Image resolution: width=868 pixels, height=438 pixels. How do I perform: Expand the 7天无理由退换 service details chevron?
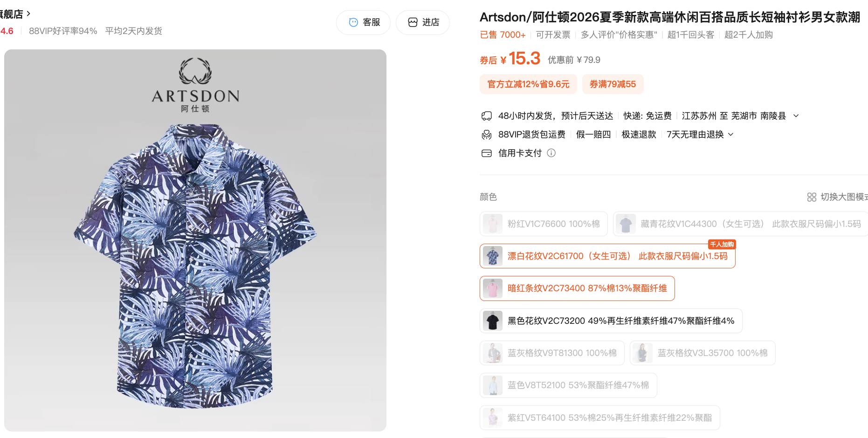(x=730, y=134)
